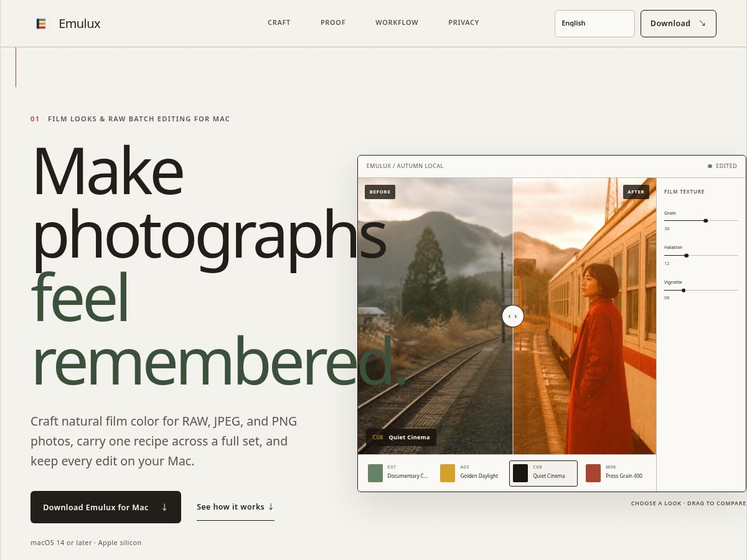The height and width of the screenshot is (560, 747).
Task: Go to the Privacy section
Action: point(464,22)
